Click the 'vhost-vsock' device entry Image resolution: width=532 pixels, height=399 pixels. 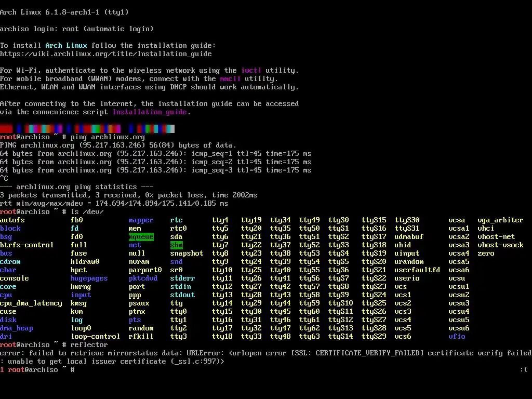[500, 245]
